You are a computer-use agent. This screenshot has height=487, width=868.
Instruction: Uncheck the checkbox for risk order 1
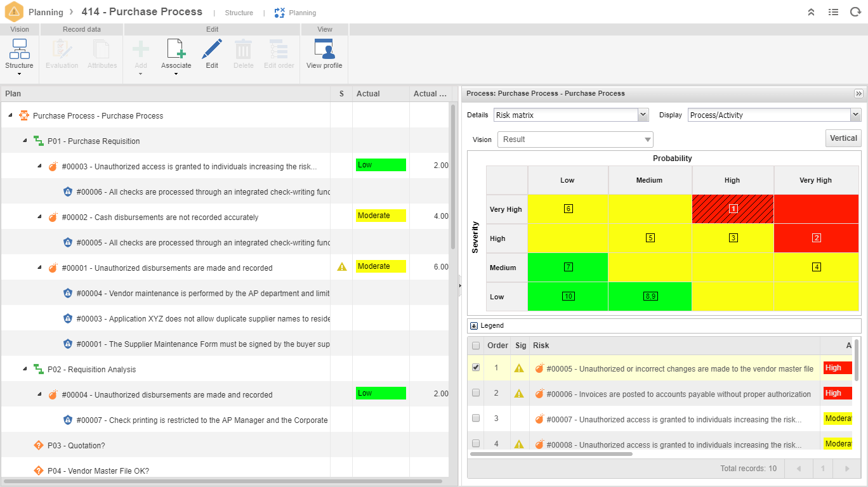(476, 367)
